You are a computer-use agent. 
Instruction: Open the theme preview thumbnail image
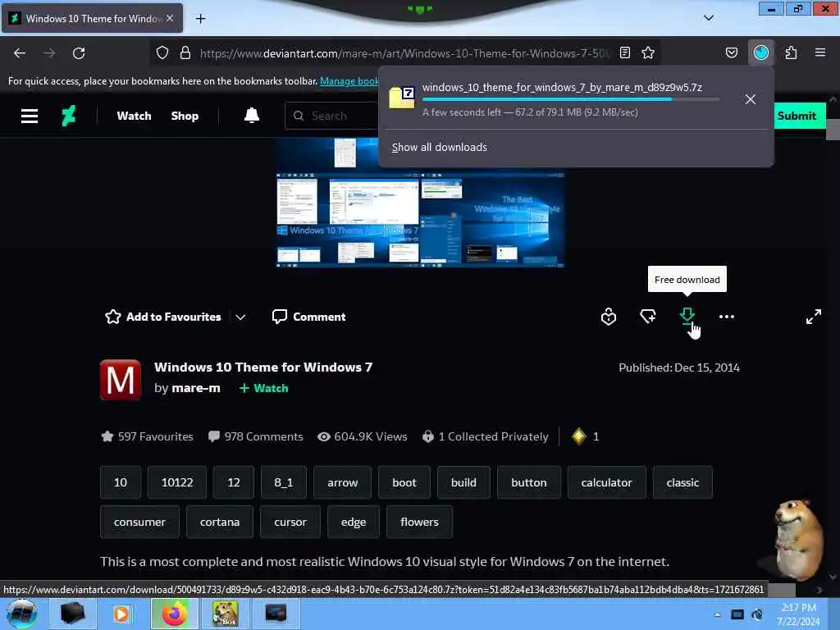pyautogui.click(x=421, y=203)
